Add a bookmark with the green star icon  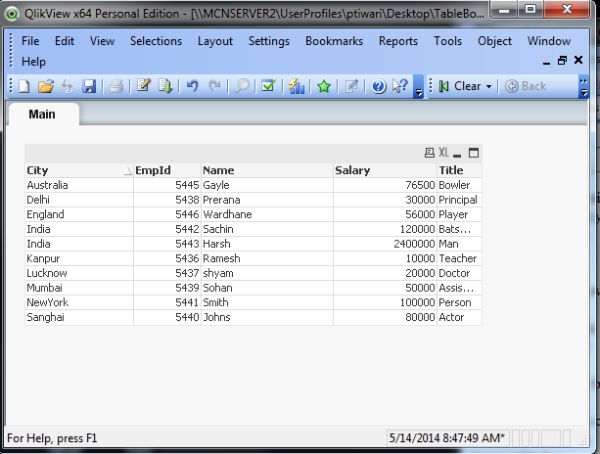pos(324,86)
